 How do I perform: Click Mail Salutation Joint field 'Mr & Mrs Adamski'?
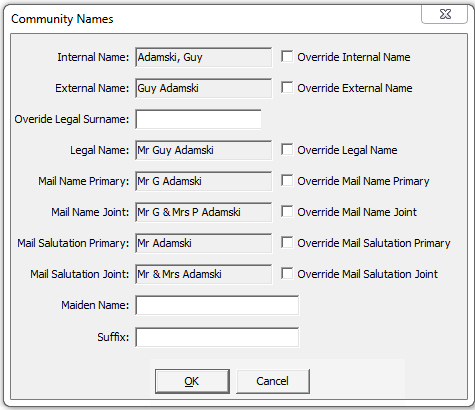(x=204, y=274)
